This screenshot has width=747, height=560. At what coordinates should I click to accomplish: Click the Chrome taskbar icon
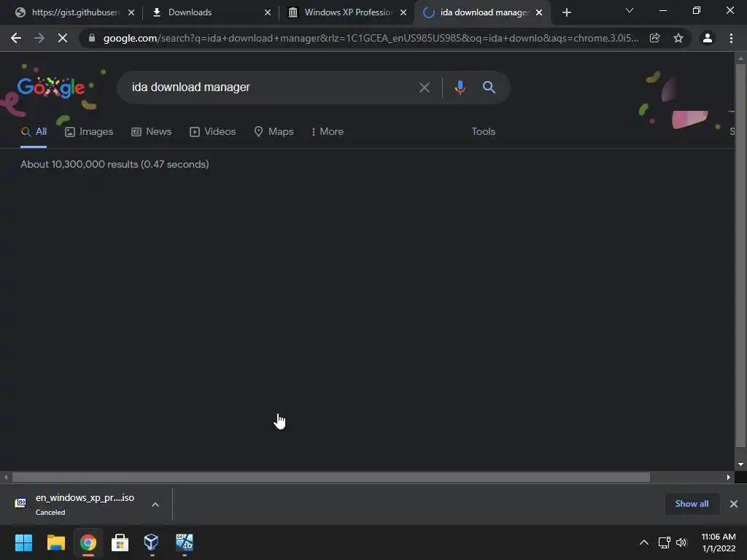(88, 542)
